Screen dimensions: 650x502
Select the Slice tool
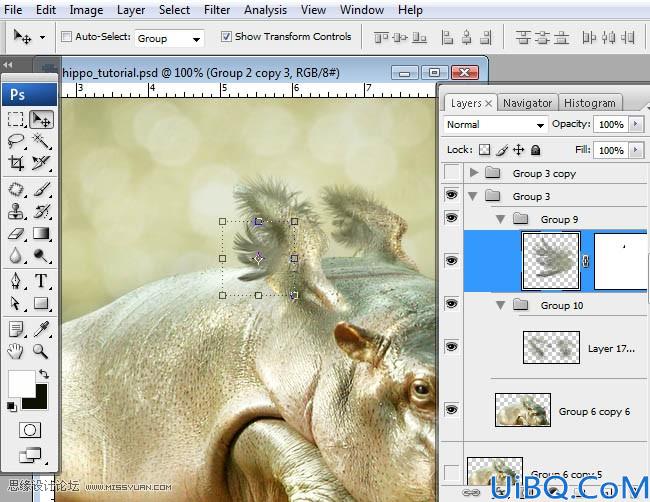pos(41,162)
